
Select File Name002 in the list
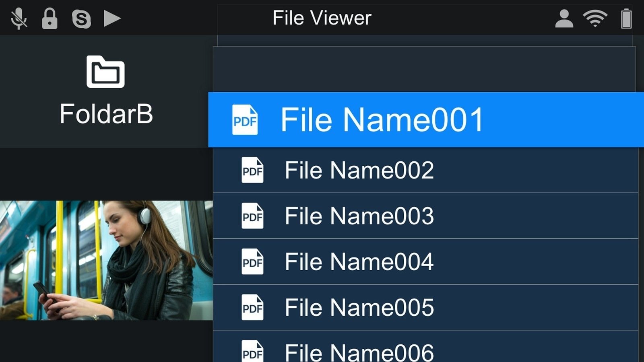pyautogui.click(x=425, y=170)
